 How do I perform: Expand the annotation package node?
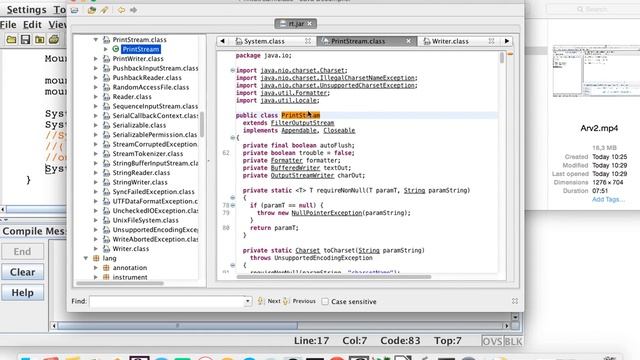96,268
